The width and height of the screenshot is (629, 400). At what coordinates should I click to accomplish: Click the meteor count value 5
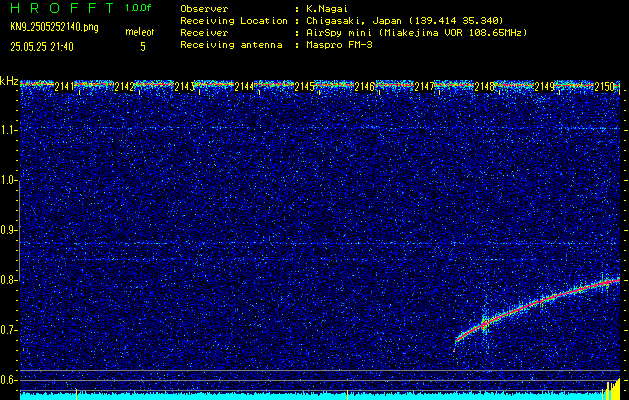pos(143,47)
